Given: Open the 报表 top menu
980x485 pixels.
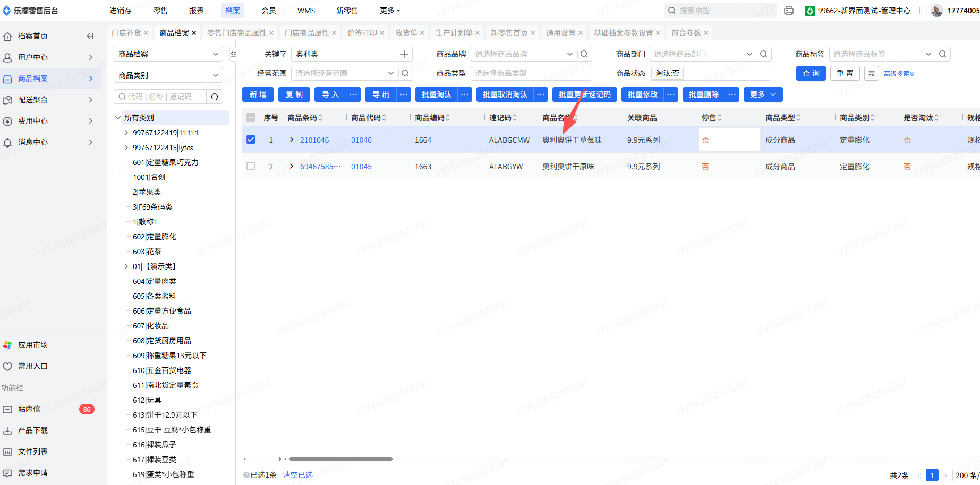Looking at the screenshot, I should [x=197, y=11].
